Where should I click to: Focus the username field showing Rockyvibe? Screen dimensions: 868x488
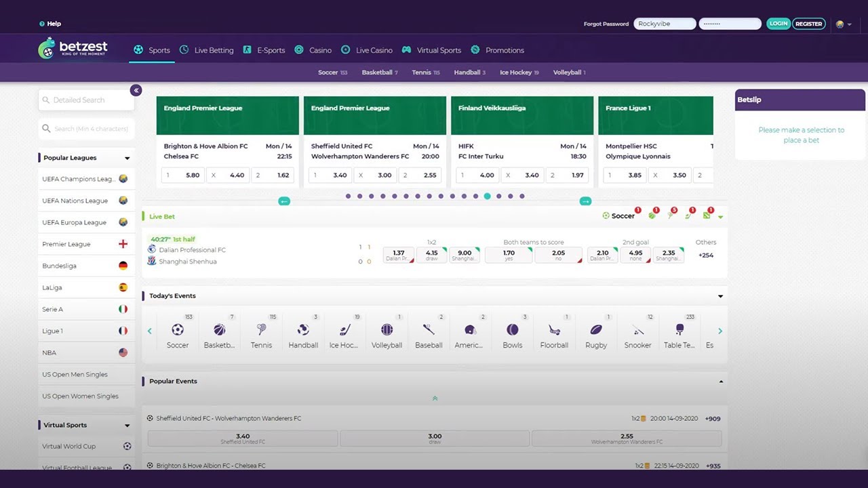pos(665,24)
